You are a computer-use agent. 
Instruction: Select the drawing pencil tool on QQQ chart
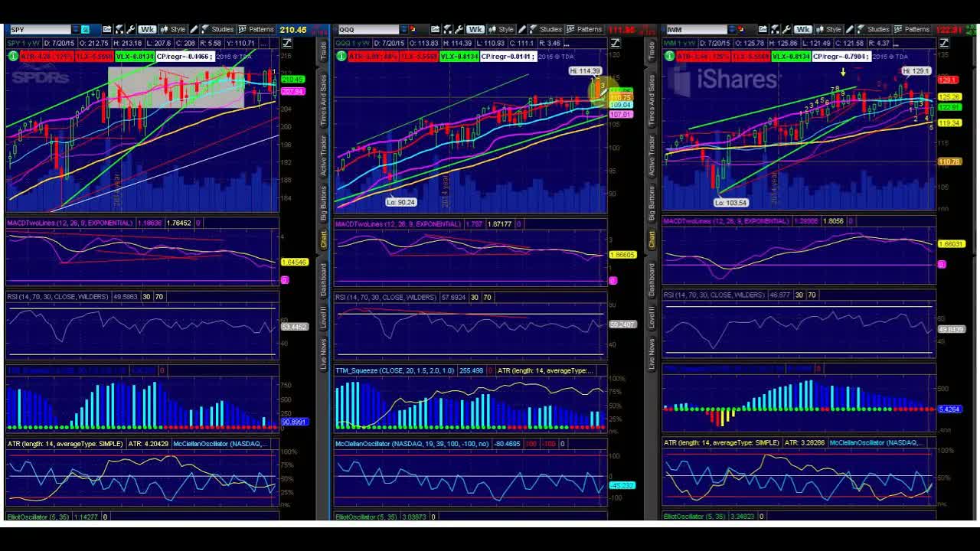click(521, 29)
